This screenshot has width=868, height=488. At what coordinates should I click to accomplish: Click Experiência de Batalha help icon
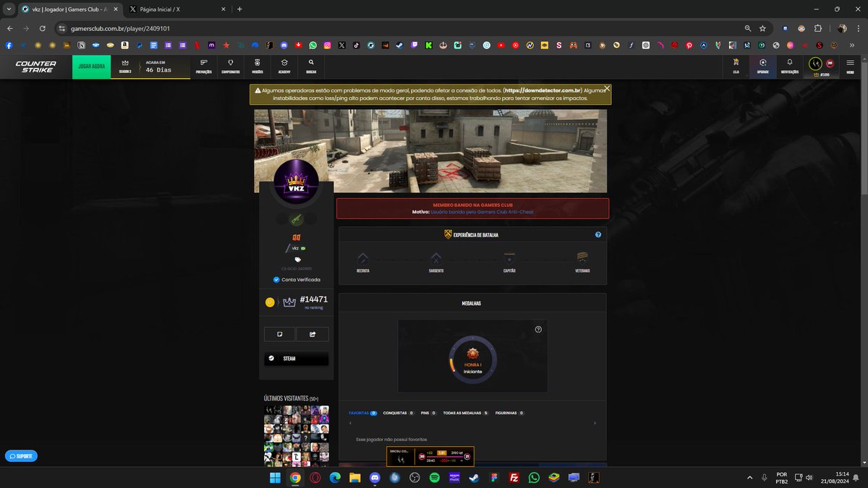(x=598, y=235)
